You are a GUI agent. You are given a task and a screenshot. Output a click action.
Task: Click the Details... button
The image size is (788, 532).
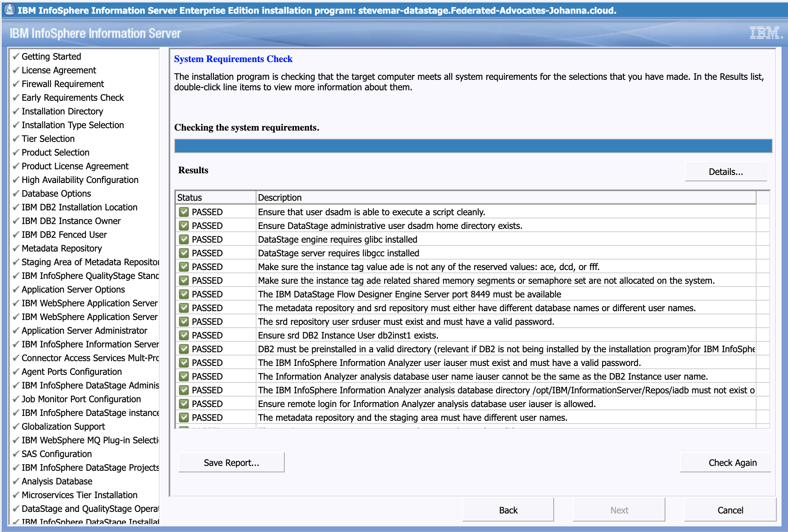725,172
